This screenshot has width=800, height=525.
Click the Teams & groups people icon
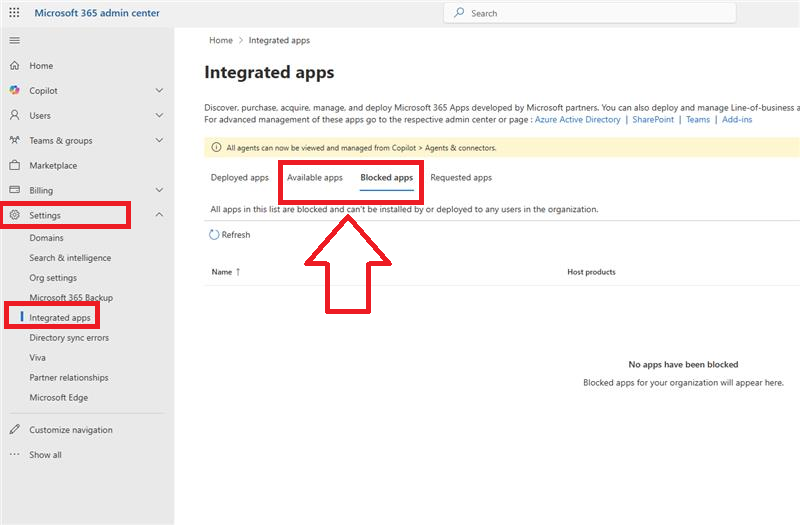coord(15,140)
